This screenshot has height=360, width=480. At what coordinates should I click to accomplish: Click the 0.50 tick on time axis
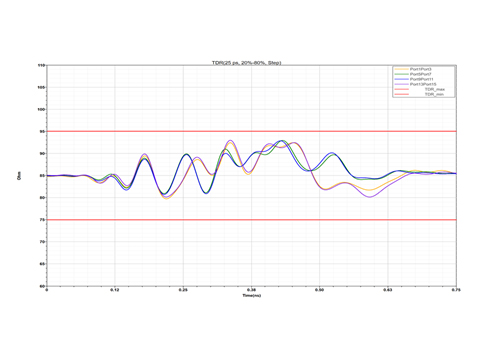(319, 290)
